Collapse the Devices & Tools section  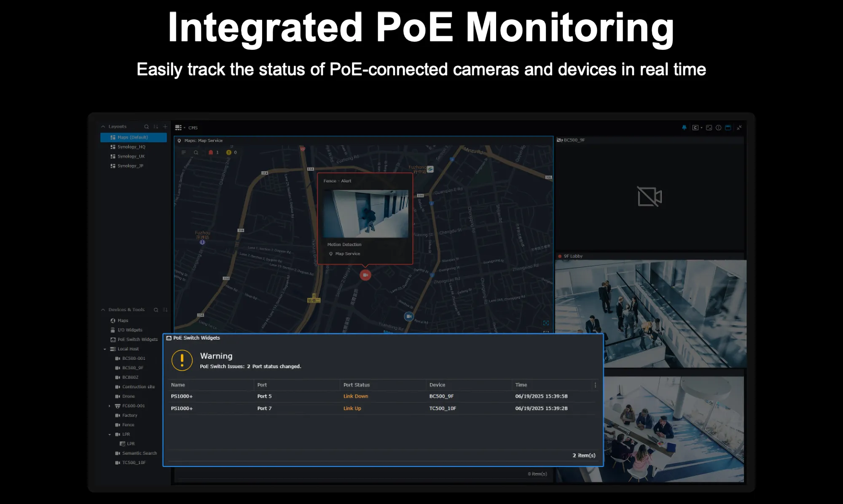pyautogui.click(x=103, y=310)
